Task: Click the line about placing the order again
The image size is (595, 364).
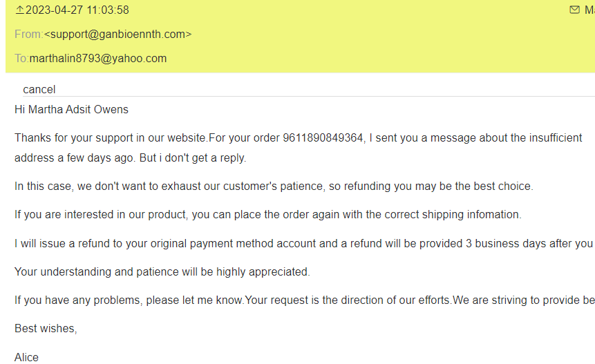Action: pos(267,215)
